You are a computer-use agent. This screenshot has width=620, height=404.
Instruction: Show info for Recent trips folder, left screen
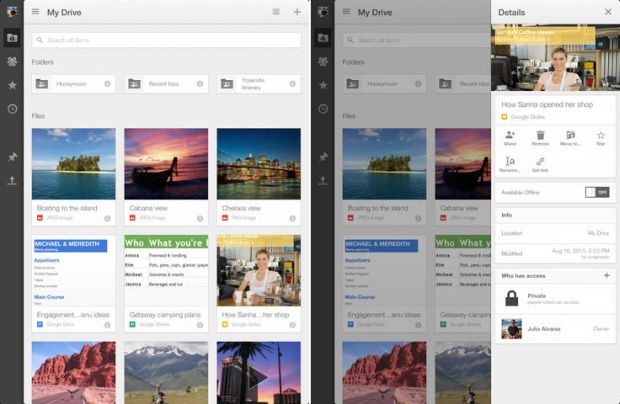pyautogui.click(x=200, y=84)
